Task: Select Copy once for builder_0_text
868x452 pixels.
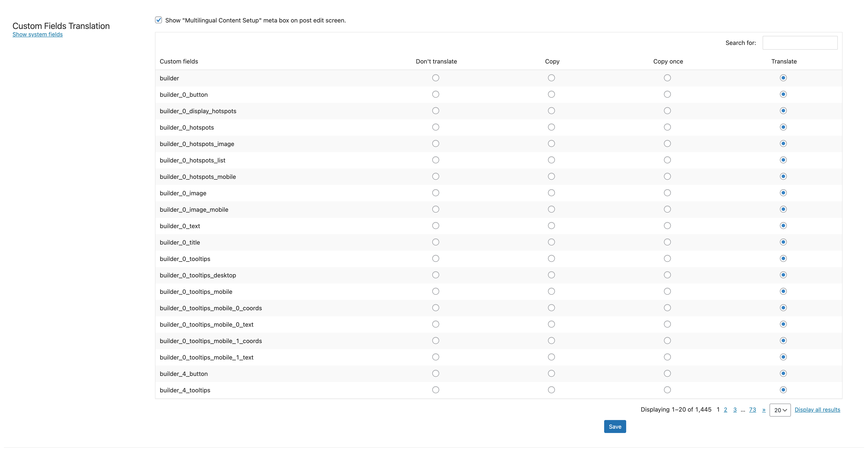Action: point(667,226)
